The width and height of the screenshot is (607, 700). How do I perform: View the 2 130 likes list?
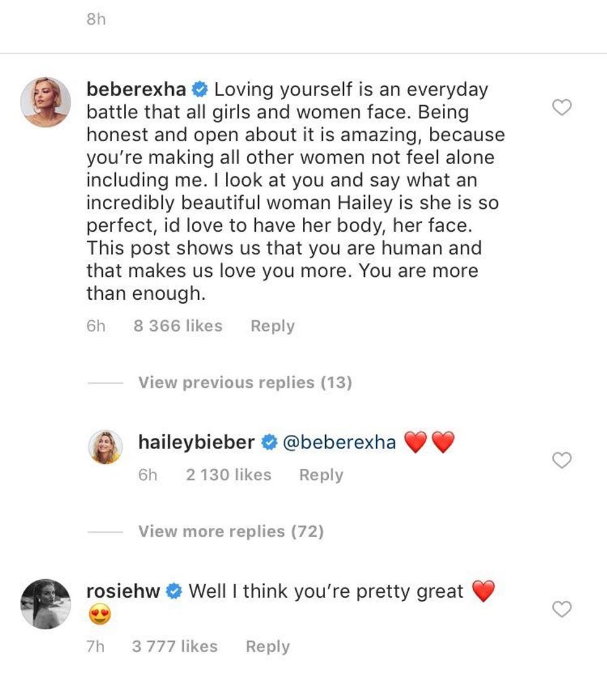229,475
